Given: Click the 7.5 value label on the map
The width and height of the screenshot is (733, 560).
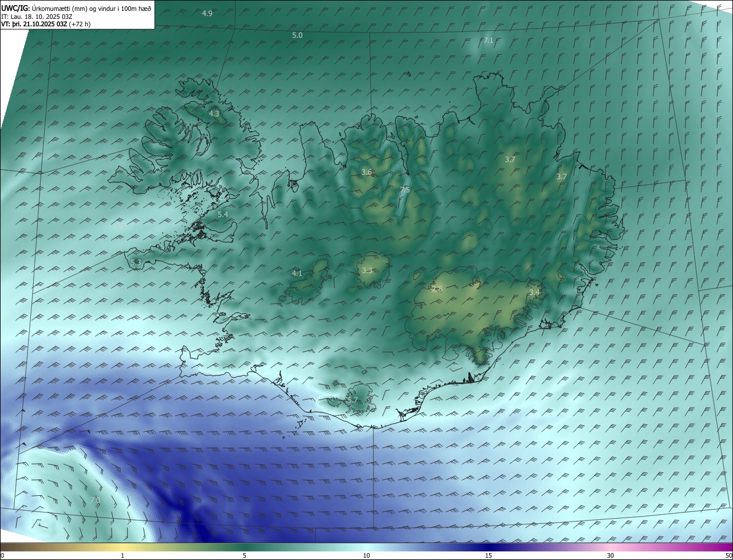Looking at the screenshot, I should pyautogui.click(x=405, y=190).
